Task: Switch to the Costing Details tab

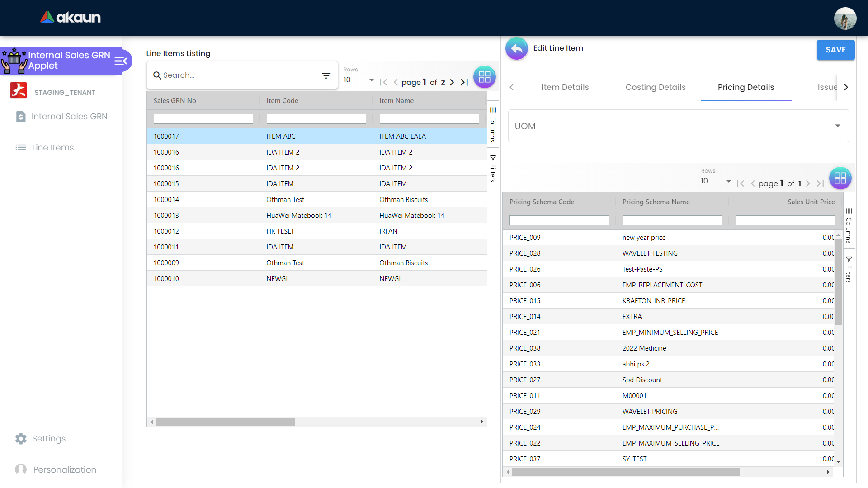Action: click(655, 87)
